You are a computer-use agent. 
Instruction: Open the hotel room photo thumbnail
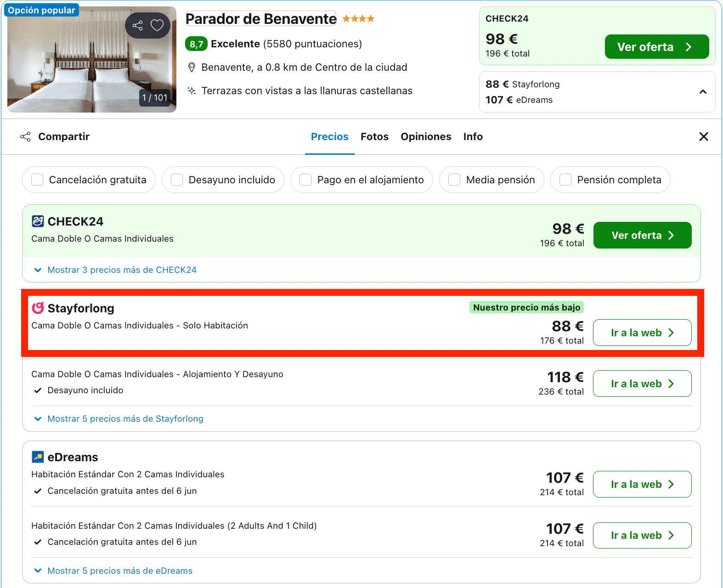pyautogui.click(x=91, y=59)
